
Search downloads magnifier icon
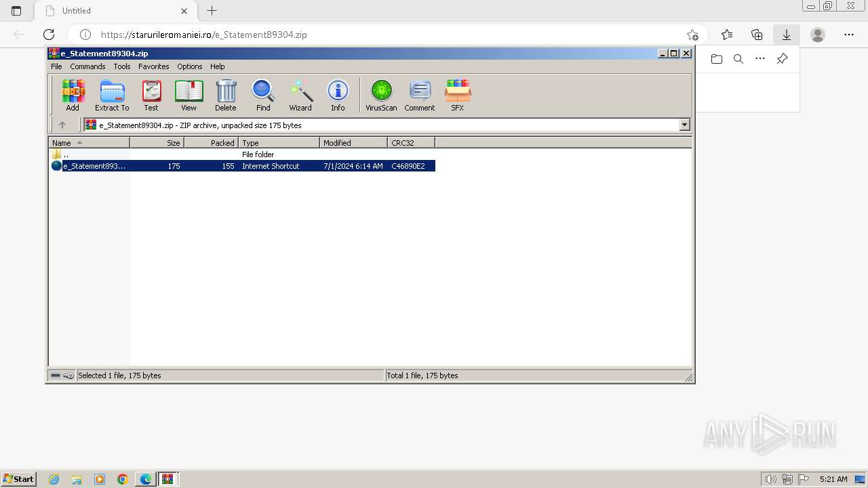pyautogui.click(x=738, y=59)
